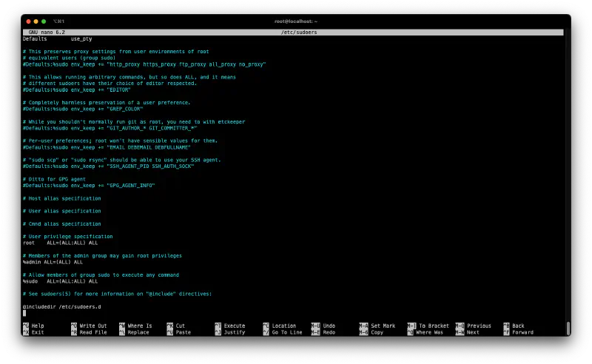Click the Next shortcut label

(x=468, y=332)
